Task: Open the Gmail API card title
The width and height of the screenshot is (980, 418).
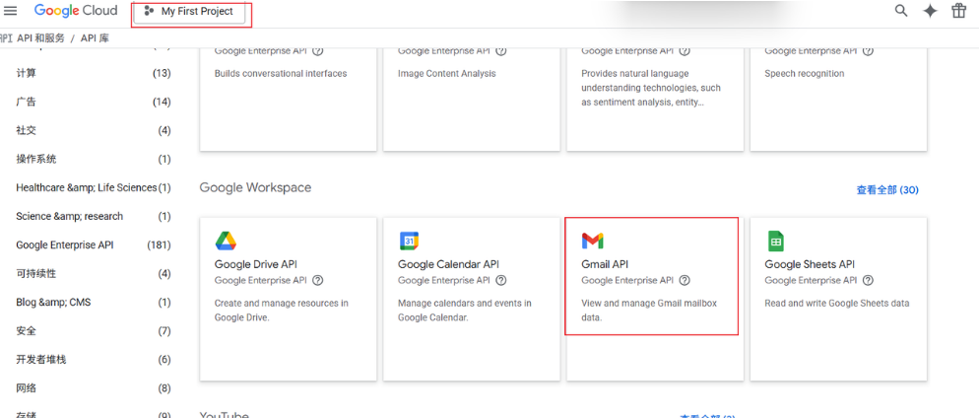Action: (605, 264)
